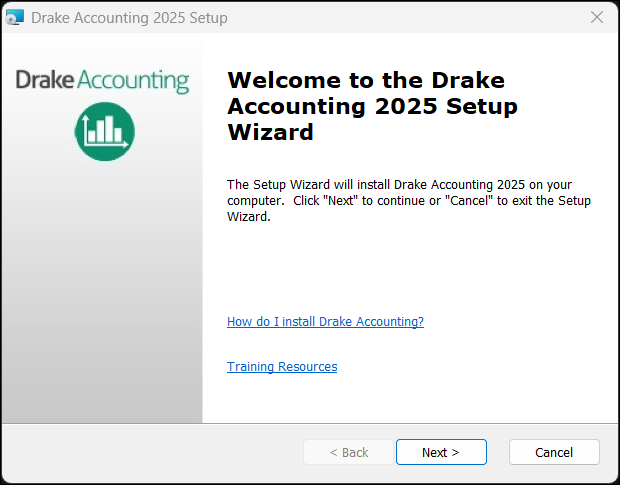Click the disabled Back button
Viewport: 620px width, 485px height.
click(349, 452)
